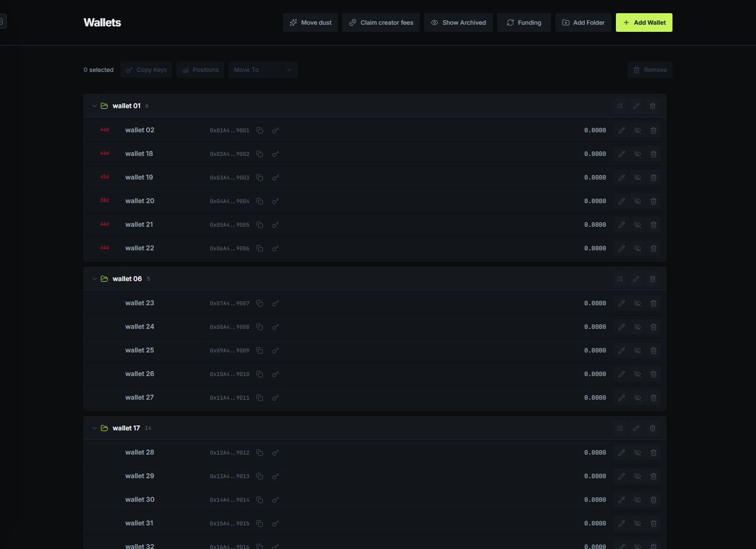Click wallet 27 balance 0.0000

[595, 398]
